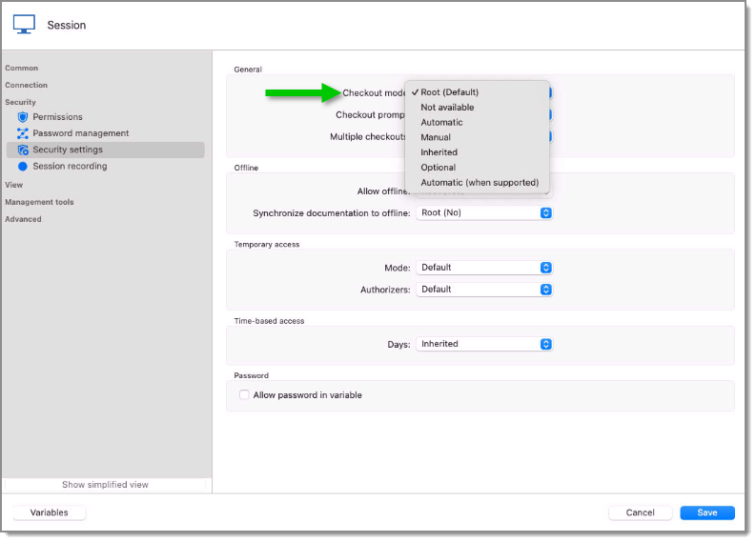
Task: Open the Management tools section
Action: tap(39, 202)
